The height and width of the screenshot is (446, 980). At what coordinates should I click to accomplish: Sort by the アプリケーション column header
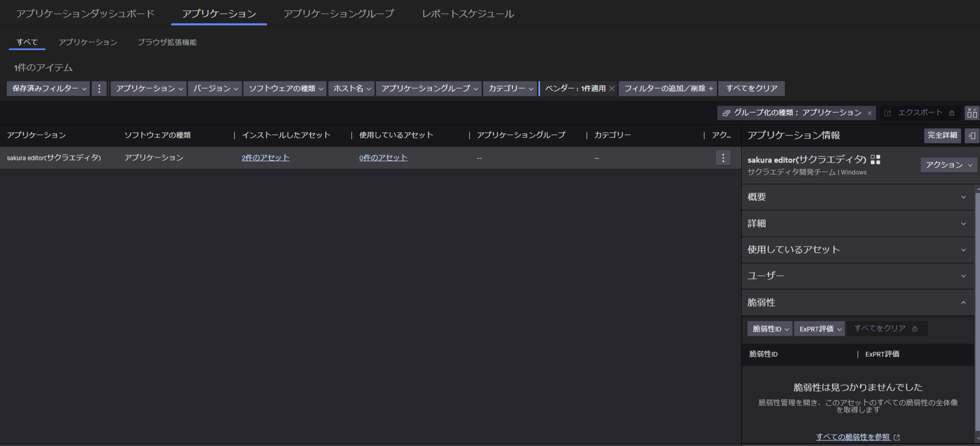36,135
